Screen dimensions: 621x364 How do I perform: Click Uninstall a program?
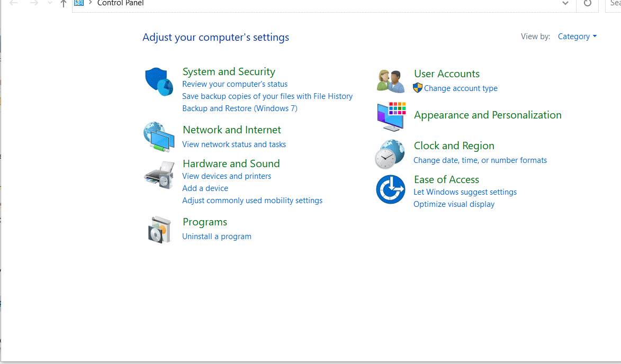coord(217,236)
